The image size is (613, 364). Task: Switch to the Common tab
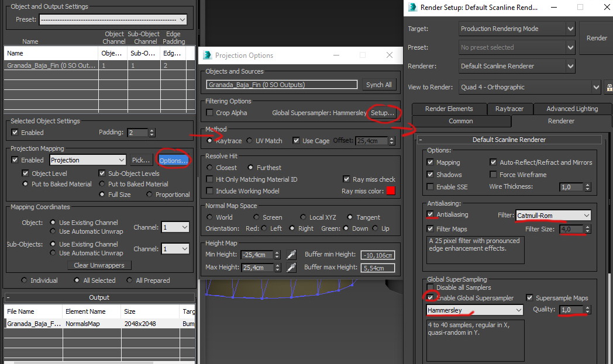[x=462, y=122]
